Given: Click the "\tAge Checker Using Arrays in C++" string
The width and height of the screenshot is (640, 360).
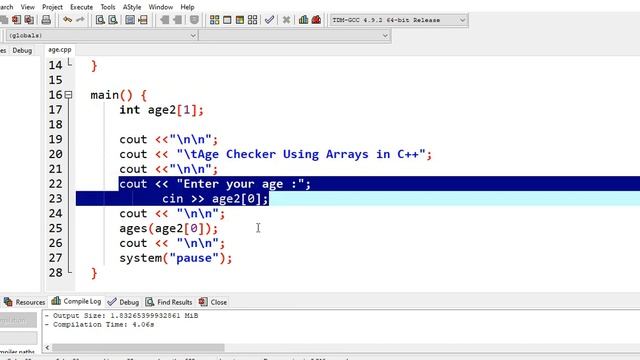Looking at the screenshot, I should pos(301,154).
